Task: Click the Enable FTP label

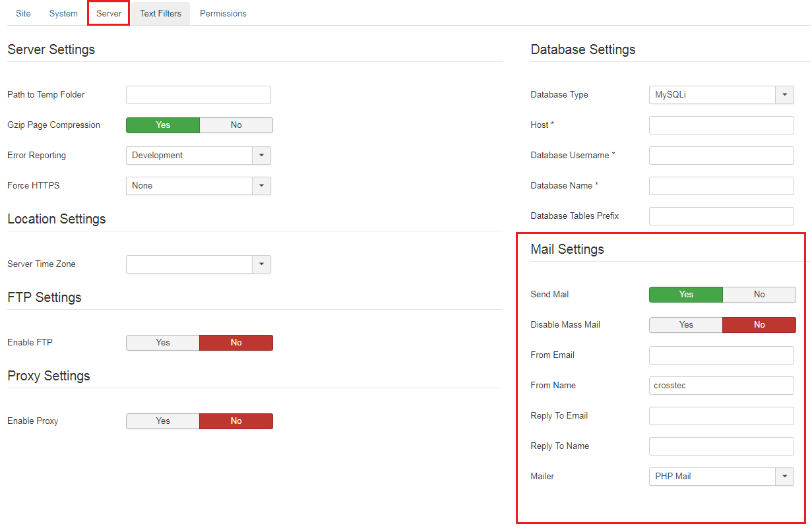Action: (28, 343)
